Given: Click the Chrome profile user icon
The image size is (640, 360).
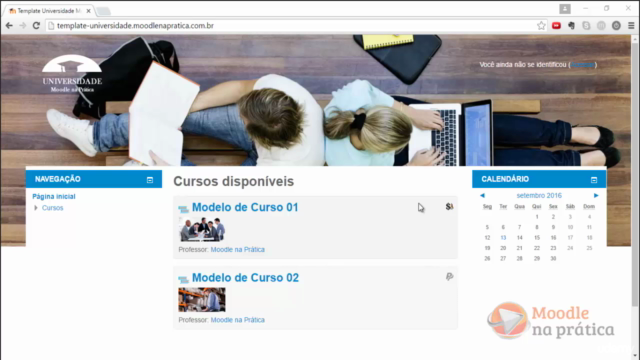Looking at the screenshot, I should pos(565,9).
